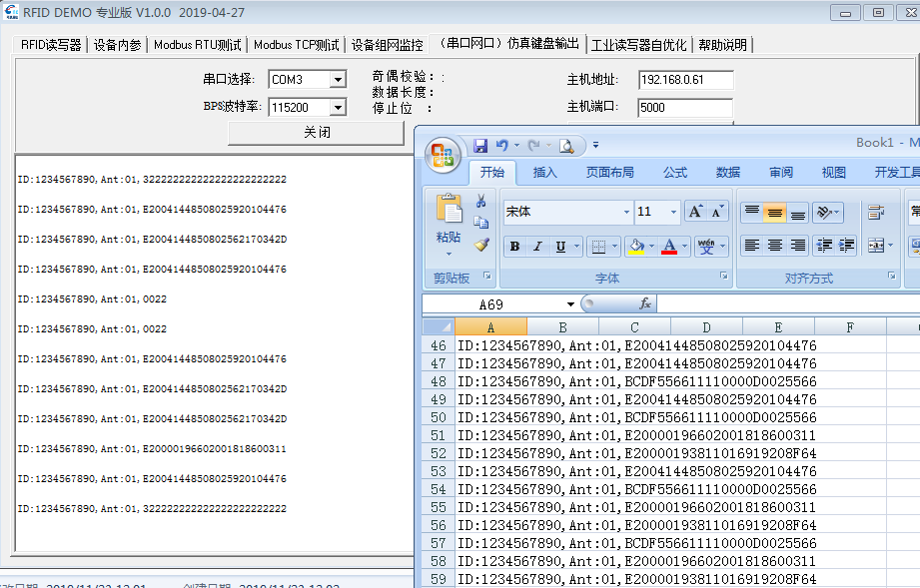
Task: Edit the host address field 192.168.0.61
Action: click(x=685, y=80)
